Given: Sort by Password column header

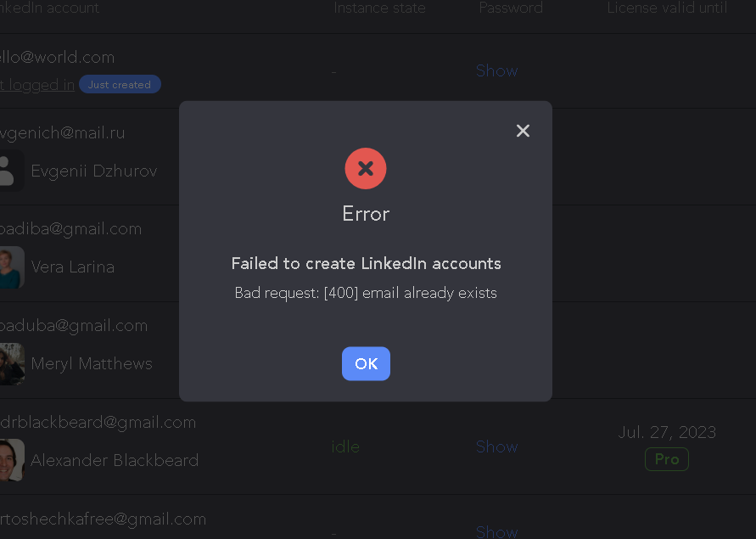Looking at the screenshot, I should pos(511,8).
